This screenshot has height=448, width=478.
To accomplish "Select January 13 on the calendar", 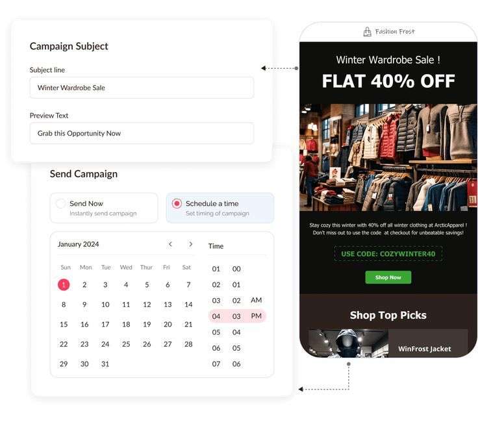I will [x=168, y=305].
